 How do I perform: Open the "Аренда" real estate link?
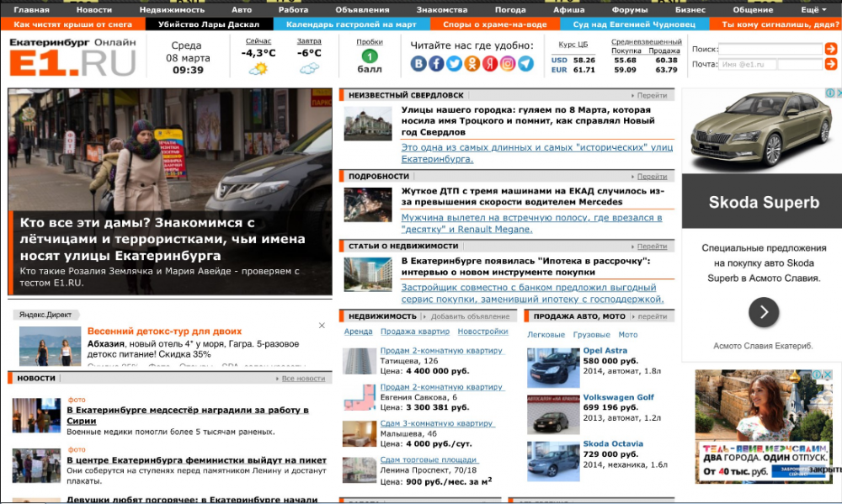(358, 332)
